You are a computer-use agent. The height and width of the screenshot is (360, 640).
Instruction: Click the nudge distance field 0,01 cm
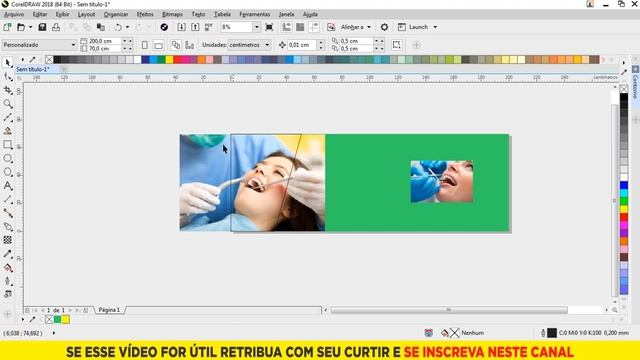tap(302, 45)
